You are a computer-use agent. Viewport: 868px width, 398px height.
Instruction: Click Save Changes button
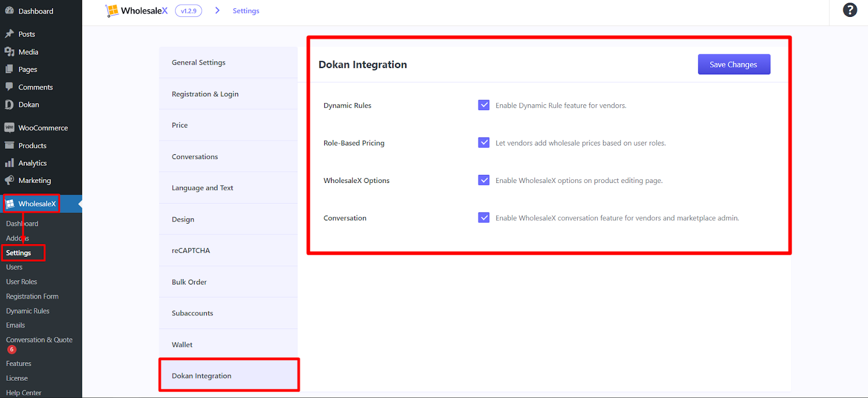point(733,64)
